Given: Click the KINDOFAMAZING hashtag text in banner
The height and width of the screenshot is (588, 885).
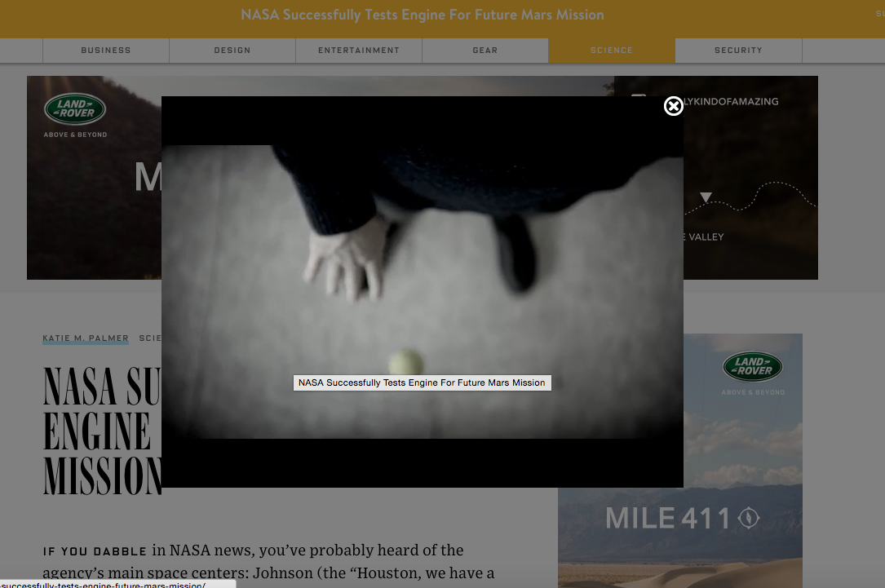Looking at the screenshot, I should 731,102.
